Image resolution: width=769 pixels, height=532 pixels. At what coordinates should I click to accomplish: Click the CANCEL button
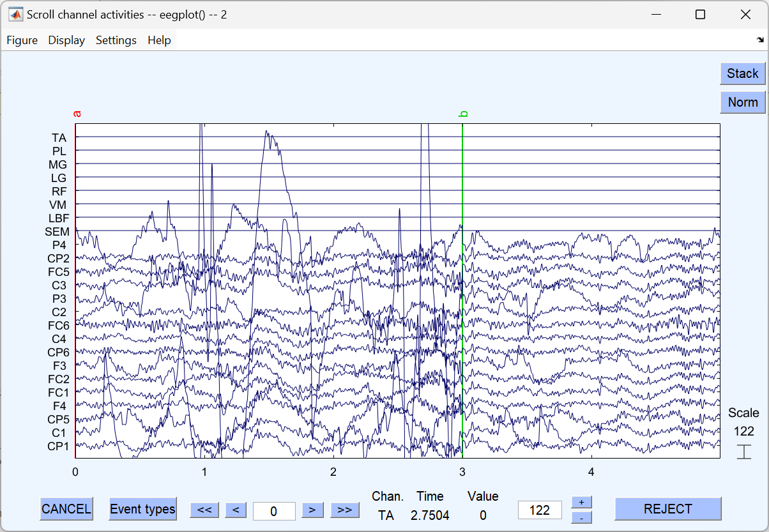click(66, 509)
